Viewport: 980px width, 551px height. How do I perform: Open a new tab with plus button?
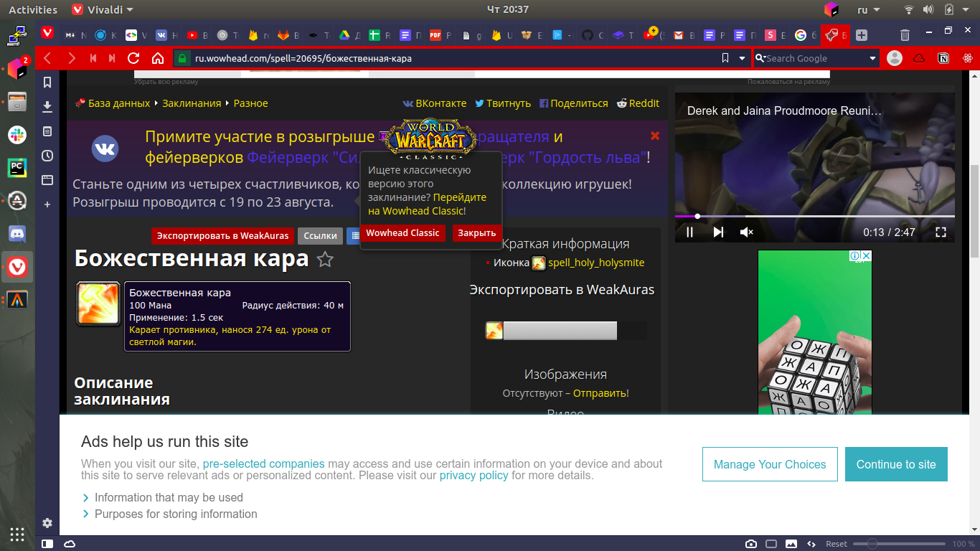tap(862, 34)
